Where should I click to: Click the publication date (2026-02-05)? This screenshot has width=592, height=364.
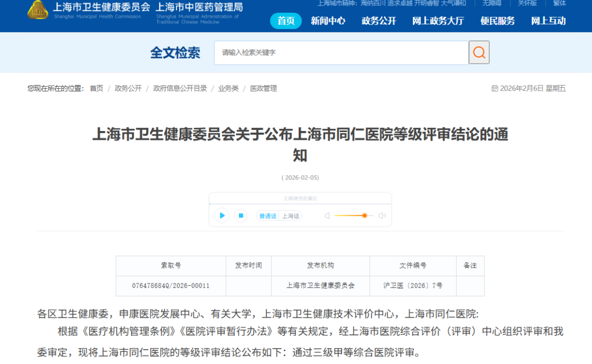pos(300,178)
